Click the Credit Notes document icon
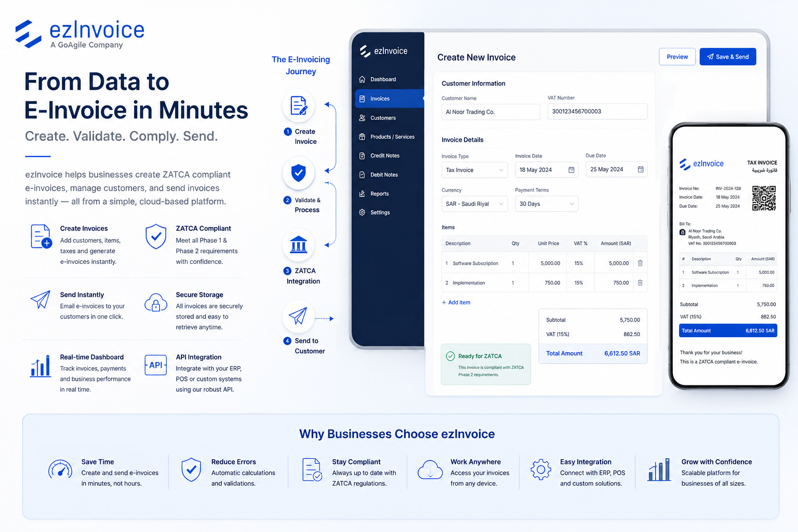The width and height of the screenshot is (798, 532). 362,156
